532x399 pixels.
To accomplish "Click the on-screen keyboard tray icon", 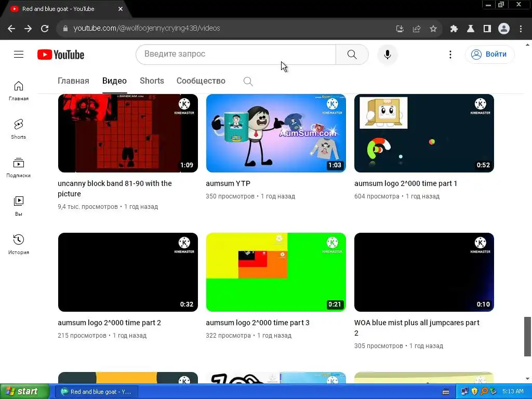I will click(446, 392).
